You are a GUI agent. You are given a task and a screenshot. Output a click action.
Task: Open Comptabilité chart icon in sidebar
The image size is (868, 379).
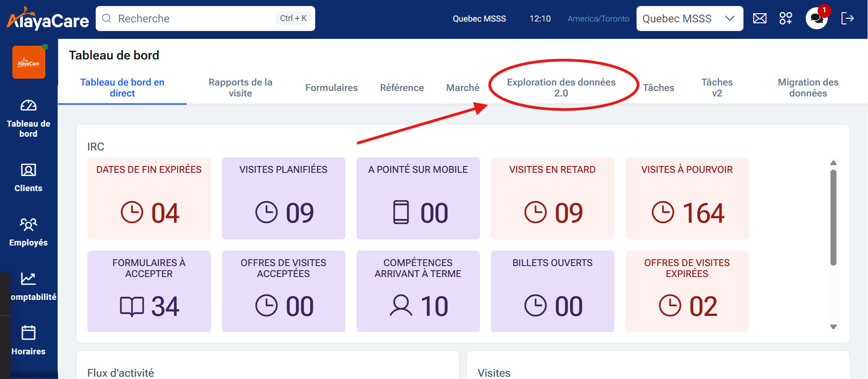(x=28, y=286)
